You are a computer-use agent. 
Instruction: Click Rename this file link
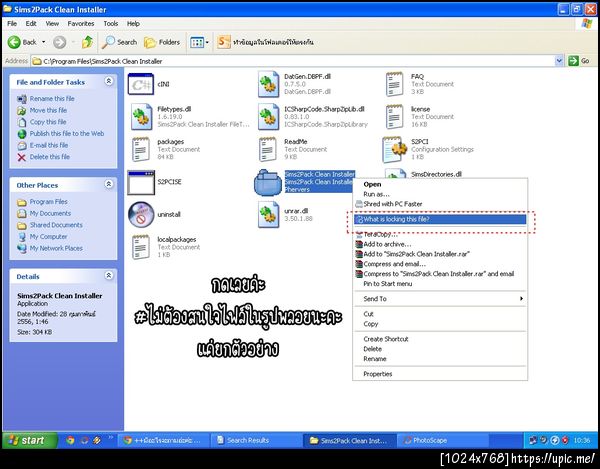pos(52,99)
